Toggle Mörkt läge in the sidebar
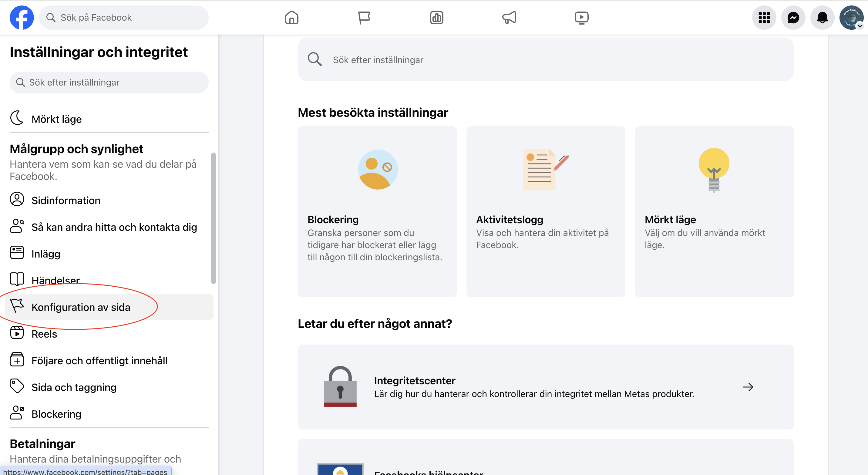Screen dimensions: 868x475 (56, 119)
